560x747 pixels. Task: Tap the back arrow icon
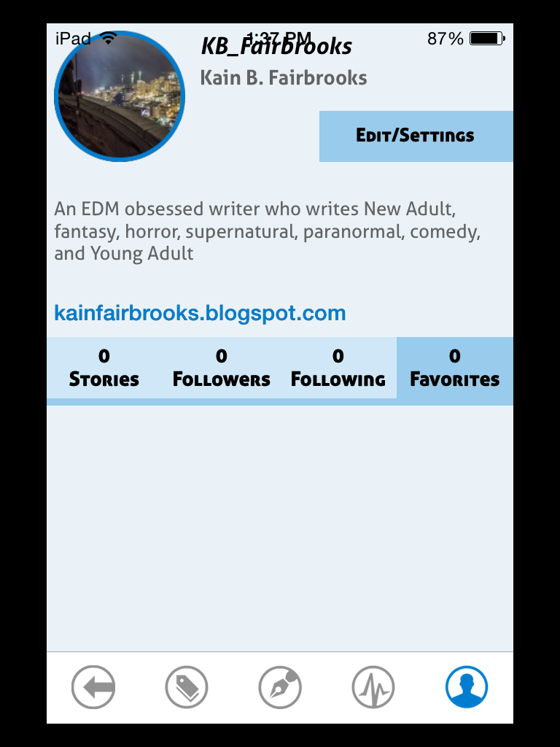tap(93, 687)
